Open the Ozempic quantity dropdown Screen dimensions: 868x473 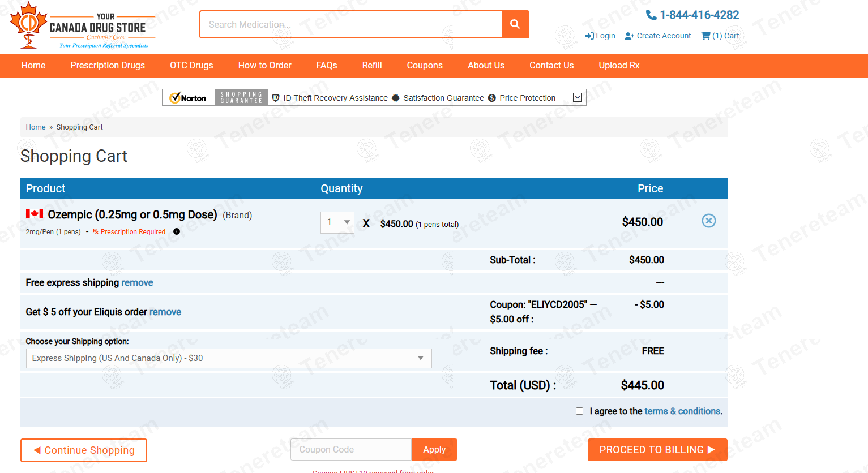337,222
